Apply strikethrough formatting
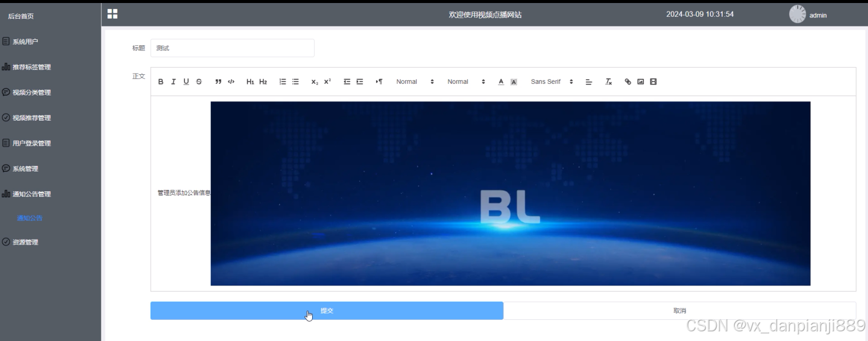868x341 pixels. (x=199, y=81)
